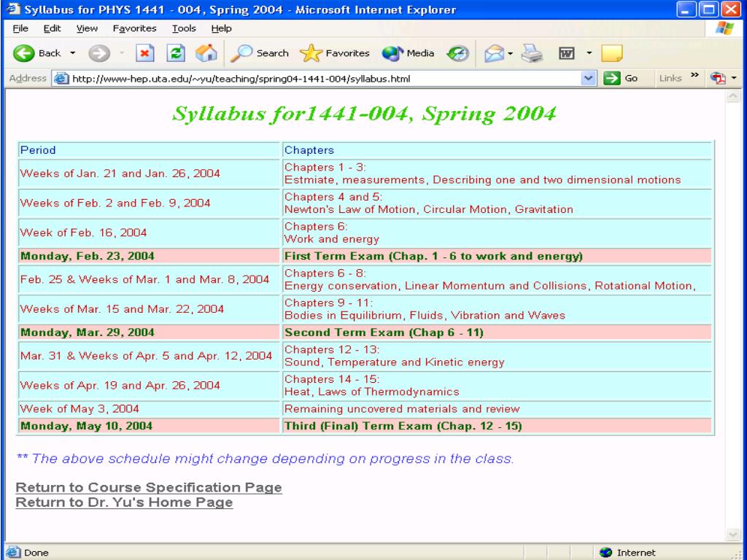747x560 pixels.
Task: Click the Back navigation button
Action: click(x=37, y=53)
